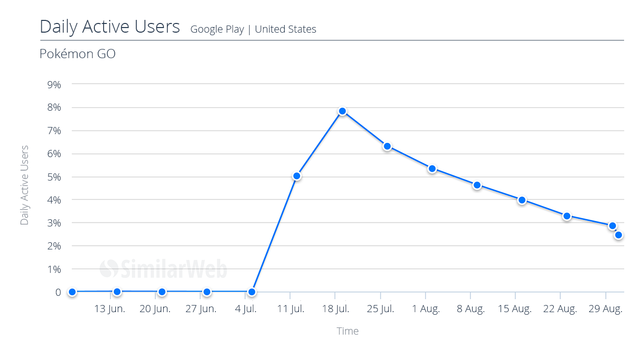Click the SimilarWeb watermark logo

163,268
